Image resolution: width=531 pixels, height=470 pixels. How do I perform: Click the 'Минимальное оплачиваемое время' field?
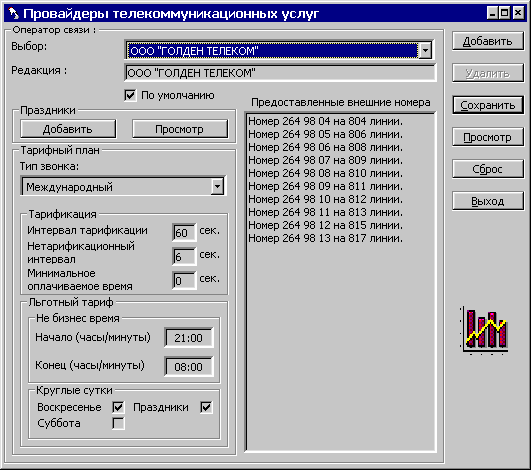pyautogui.click(x=184, y=281)
